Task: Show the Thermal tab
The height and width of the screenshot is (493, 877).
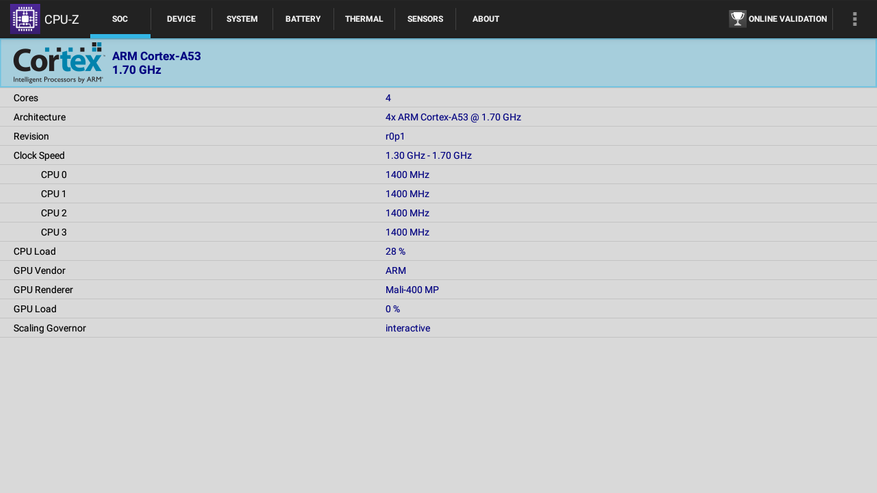Action: pos(364,19)
